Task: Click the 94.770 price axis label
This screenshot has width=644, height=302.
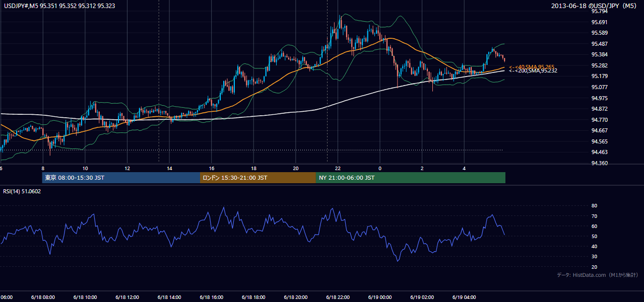Action: click(599, 120)
